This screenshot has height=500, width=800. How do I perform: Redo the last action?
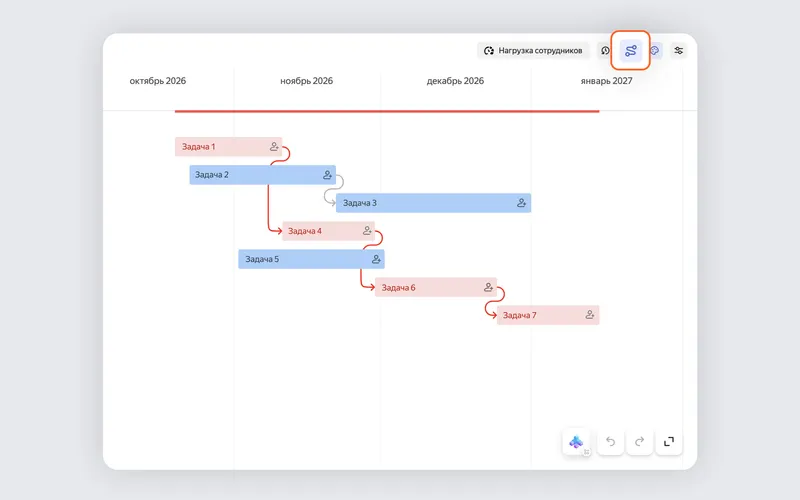pos(640,441)
